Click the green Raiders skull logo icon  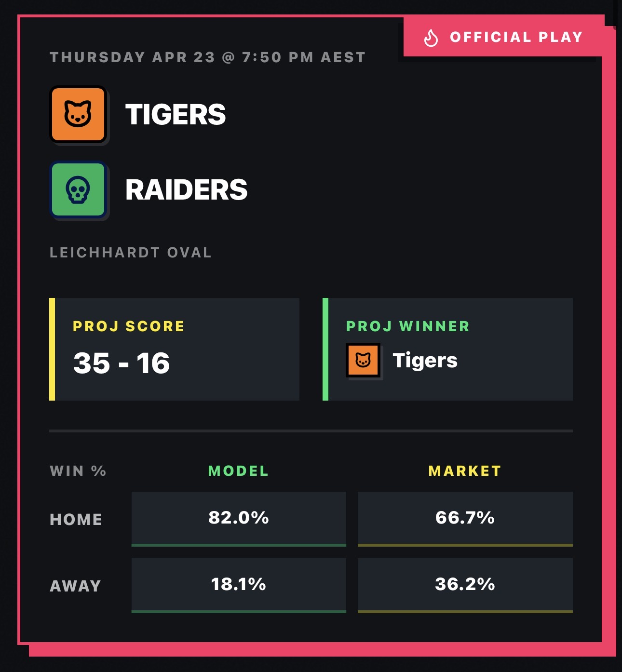click(78, 189)
